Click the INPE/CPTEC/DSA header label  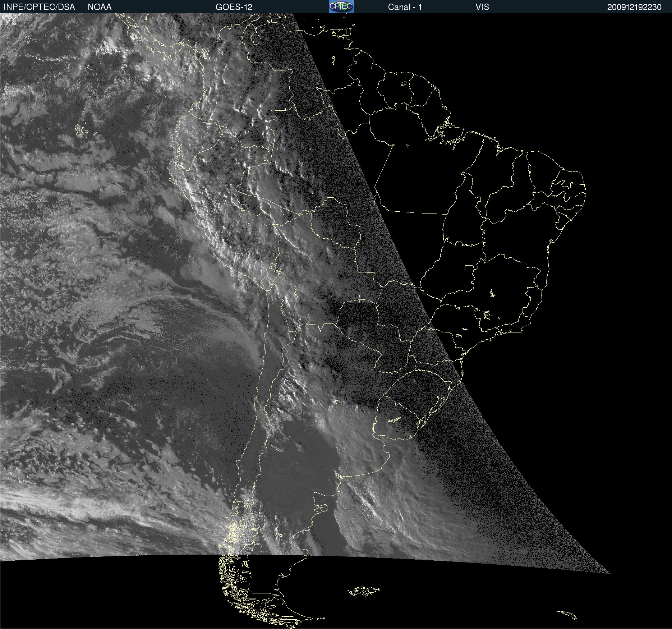[x=39, y=7]
